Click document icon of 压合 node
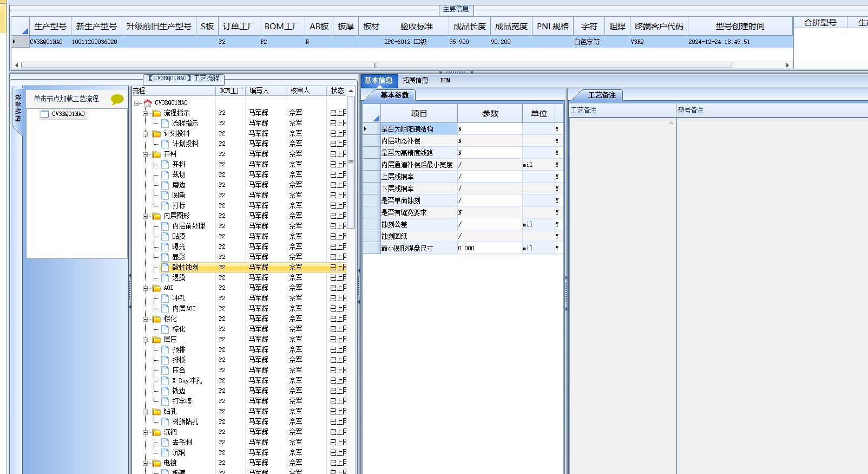 pyautogui.click(x=166, y=370)
